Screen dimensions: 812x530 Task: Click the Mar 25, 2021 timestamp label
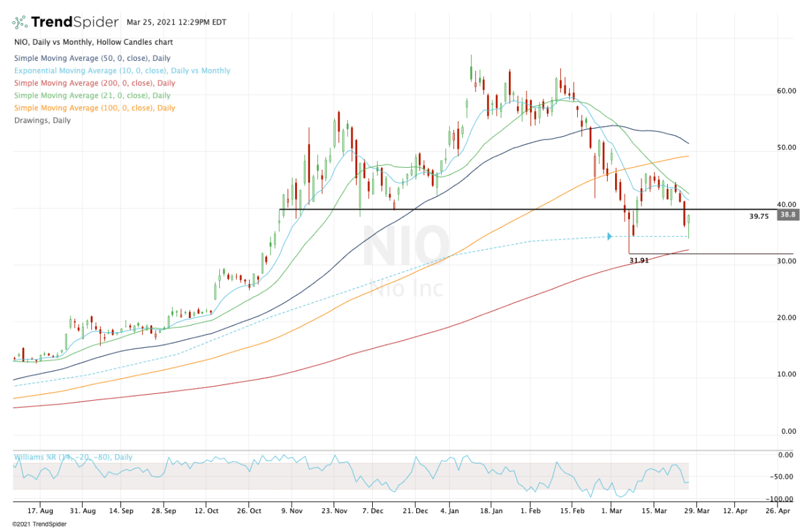175,22
